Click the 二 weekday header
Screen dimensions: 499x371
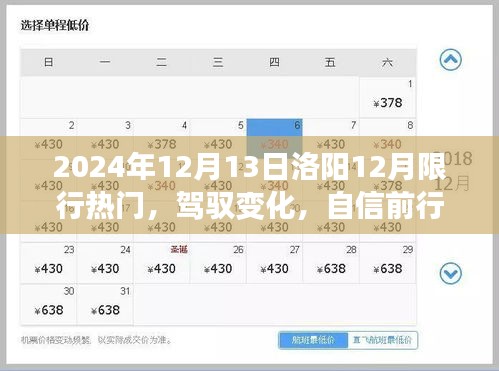[162, 62]
